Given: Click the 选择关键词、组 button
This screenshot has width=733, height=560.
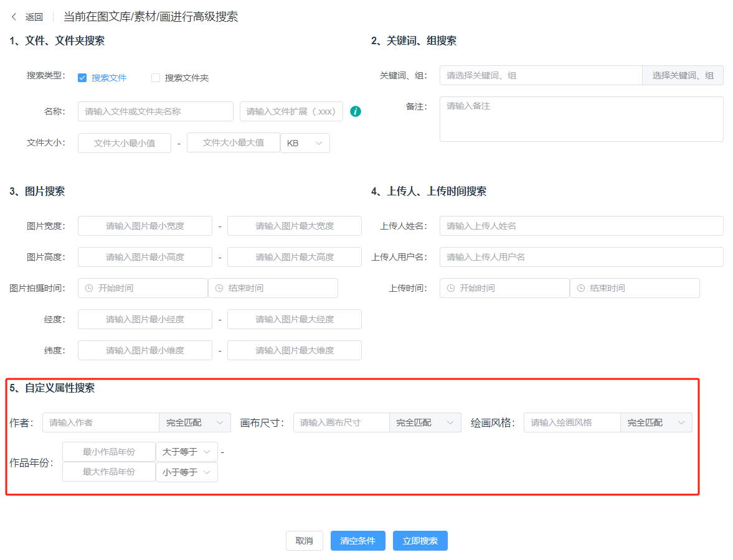Looking at the screenshot, I should click(683, 75).
